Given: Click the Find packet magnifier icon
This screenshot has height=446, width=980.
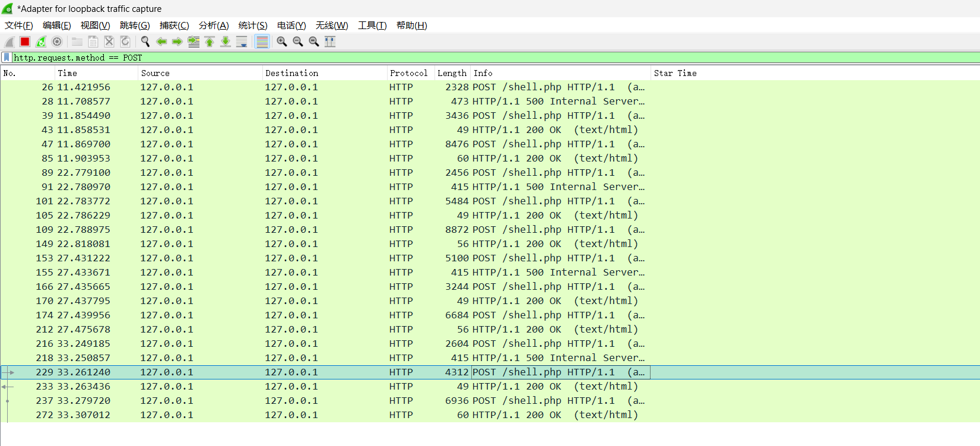Looking at the screenshot, I should (145, 42).
